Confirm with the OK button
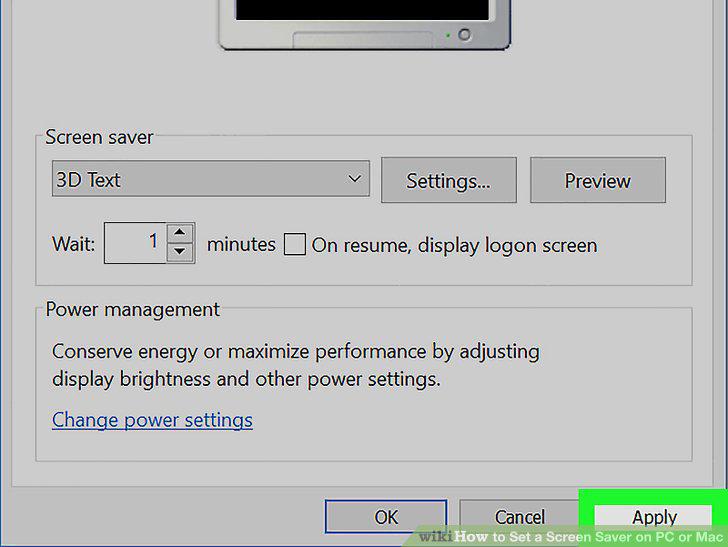 click(386, 516)
